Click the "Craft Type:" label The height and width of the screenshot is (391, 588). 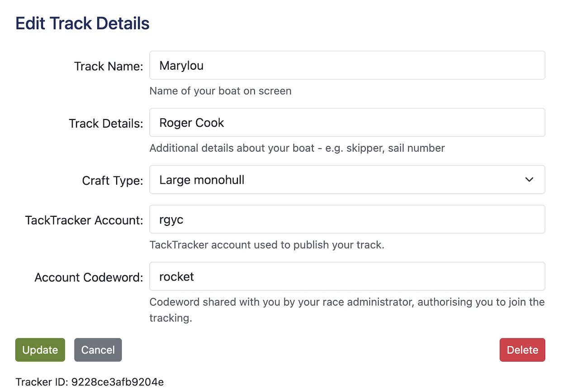112,181
